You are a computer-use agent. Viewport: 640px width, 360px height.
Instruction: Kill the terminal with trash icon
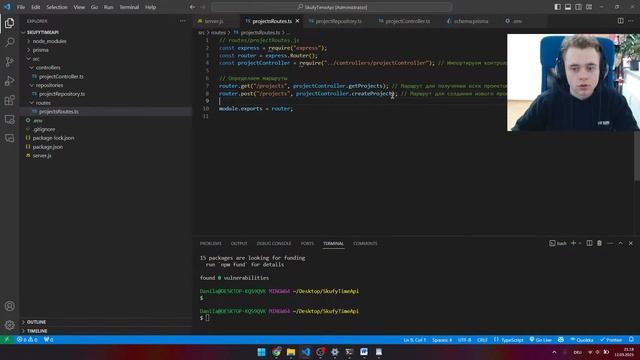600,243
